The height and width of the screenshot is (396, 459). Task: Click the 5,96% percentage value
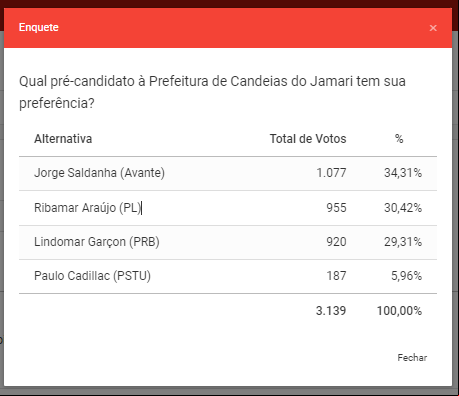(x=406, y=276)
